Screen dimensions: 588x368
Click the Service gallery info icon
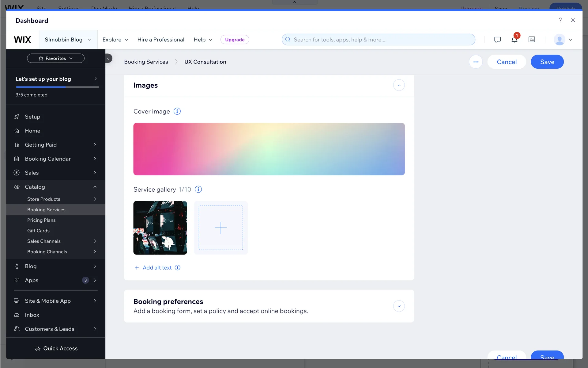click(x=198, y=190)
